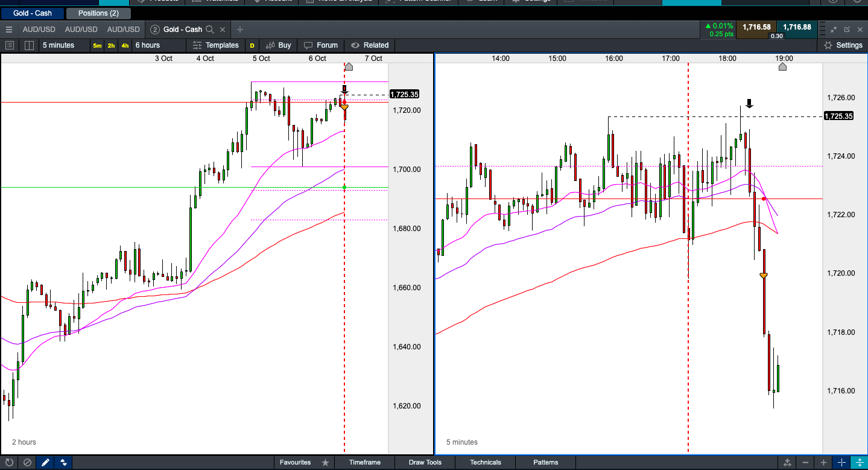Toggle the yellow D indicator button

[252, 45]
